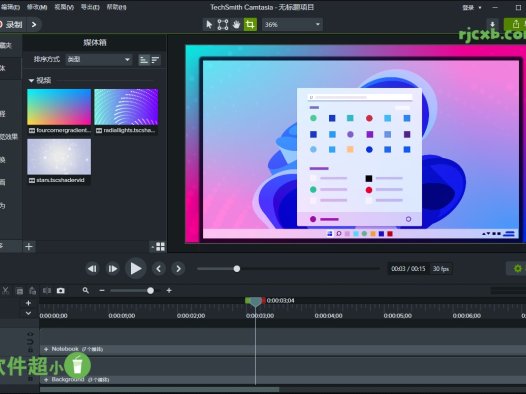Screen dimensions: 526x394
Task: Play the preview video
Action: pos(136,269)
